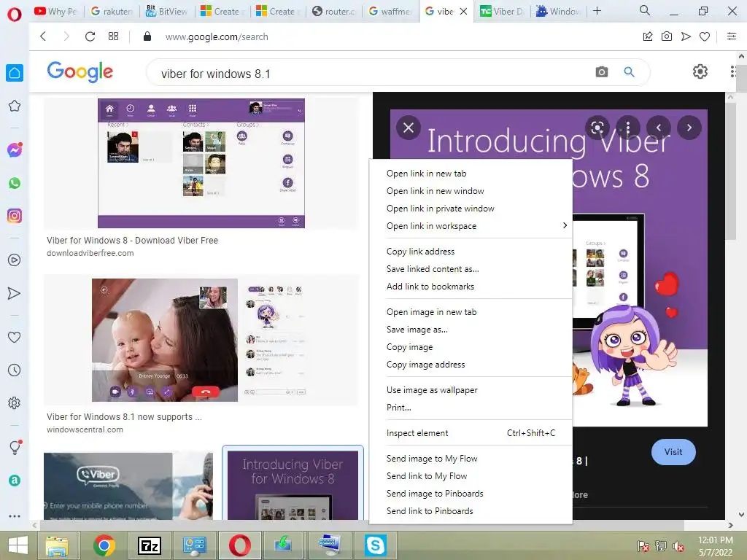Open sidebar home workspace icon
The image size is (747, 560).
[15, 73]
